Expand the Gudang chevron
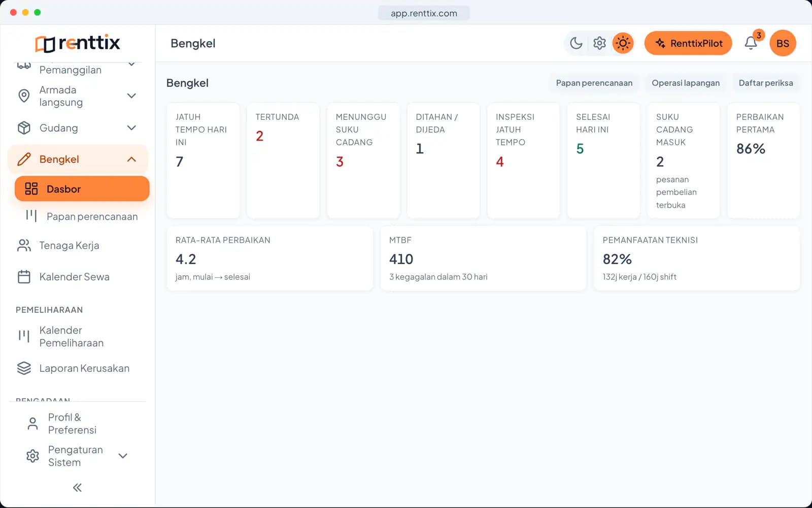The width and height of the screenshot is (812, 508). (131, 128)
